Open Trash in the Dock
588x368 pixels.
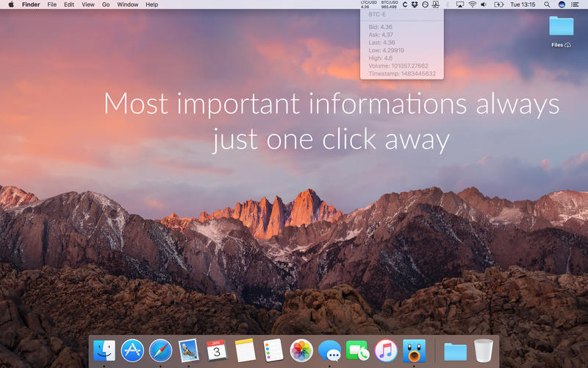point(484,350)
